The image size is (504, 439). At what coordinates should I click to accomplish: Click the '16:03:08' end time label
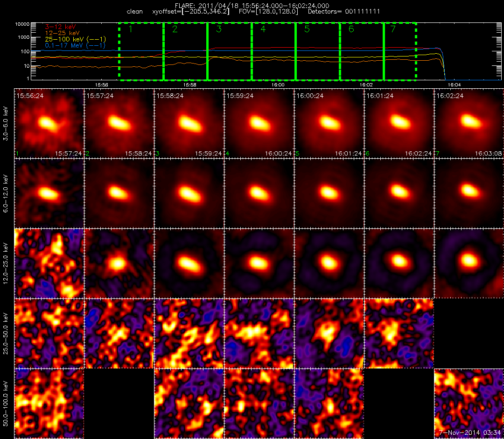488,153
